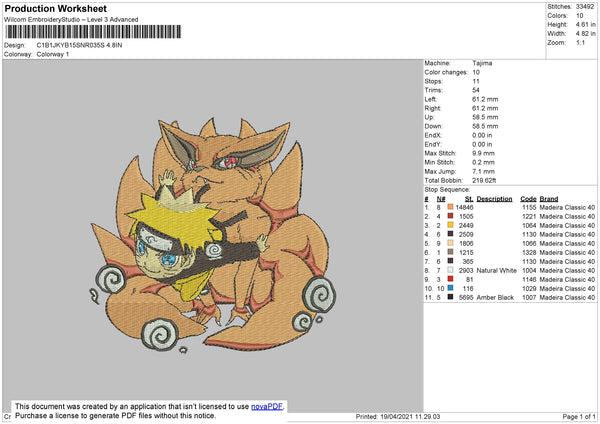Click the peach swatch for code 1066
600x424 pixels.
[450, 243]
